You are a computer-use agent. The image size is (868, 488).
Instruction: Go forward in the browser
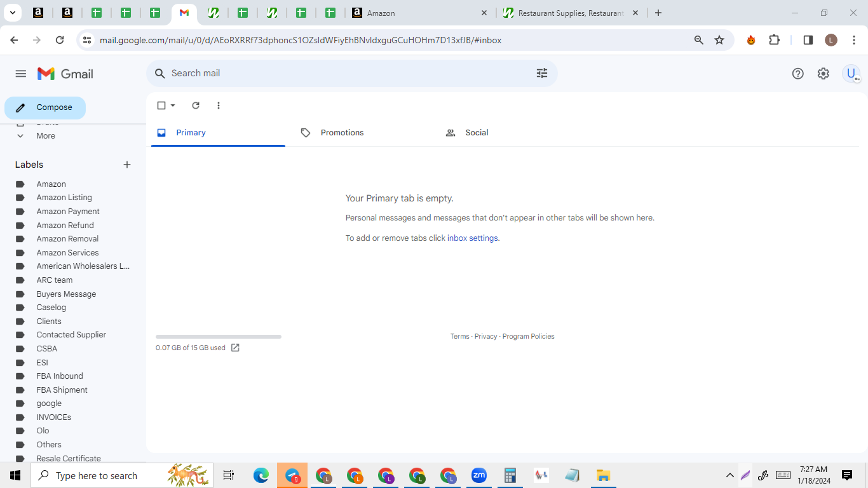37,40
